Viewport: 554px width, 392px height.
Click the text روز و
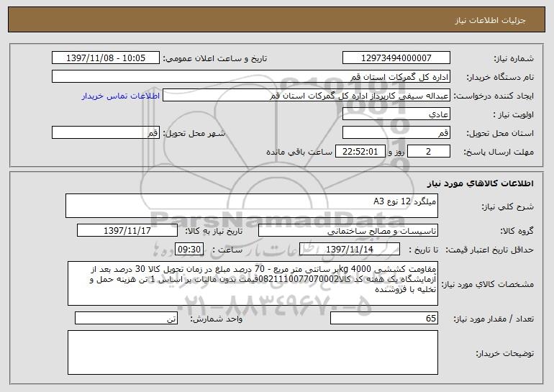396,152
